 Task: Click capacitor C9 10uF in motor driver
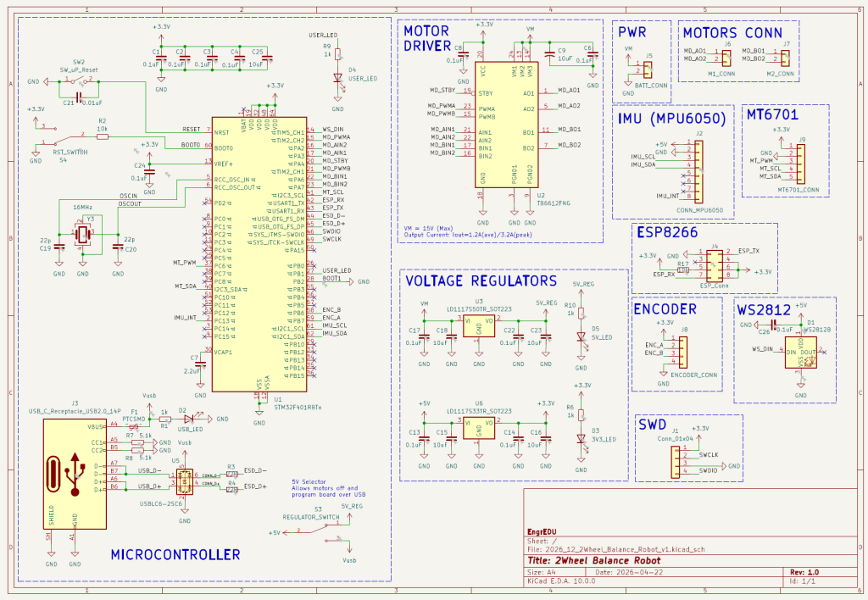tap(549, 55)
